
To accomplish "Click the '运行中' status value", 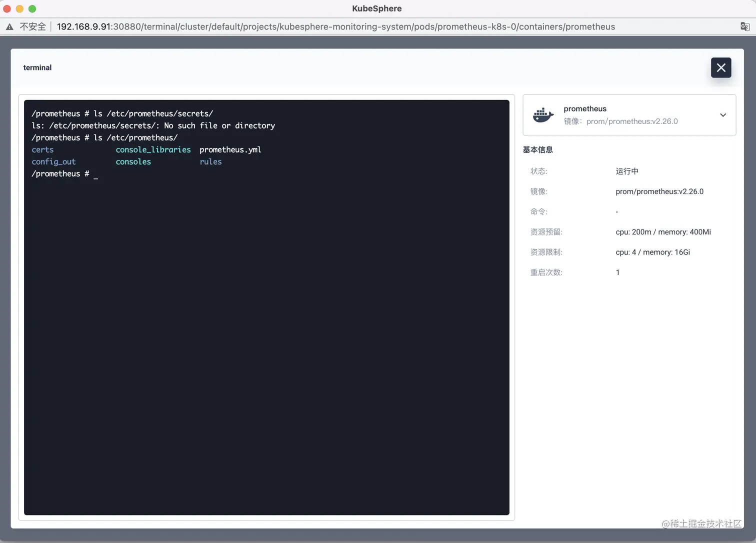I will click(x=627, y=171).
